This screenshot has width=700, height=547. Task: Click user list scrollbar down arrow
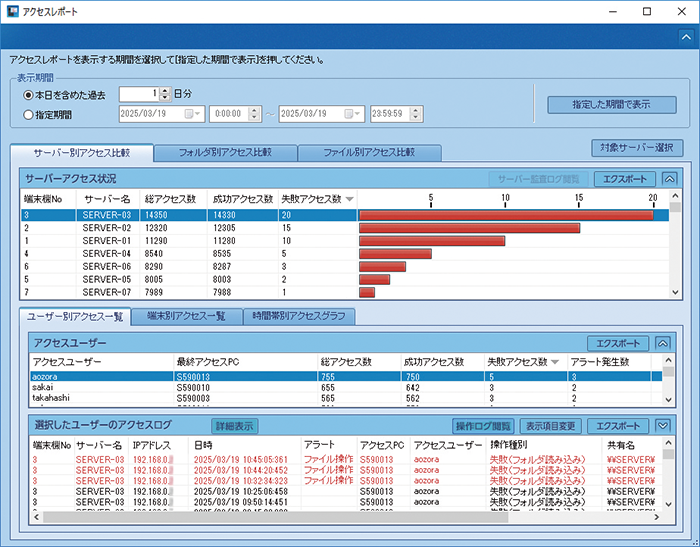point(668,400)
